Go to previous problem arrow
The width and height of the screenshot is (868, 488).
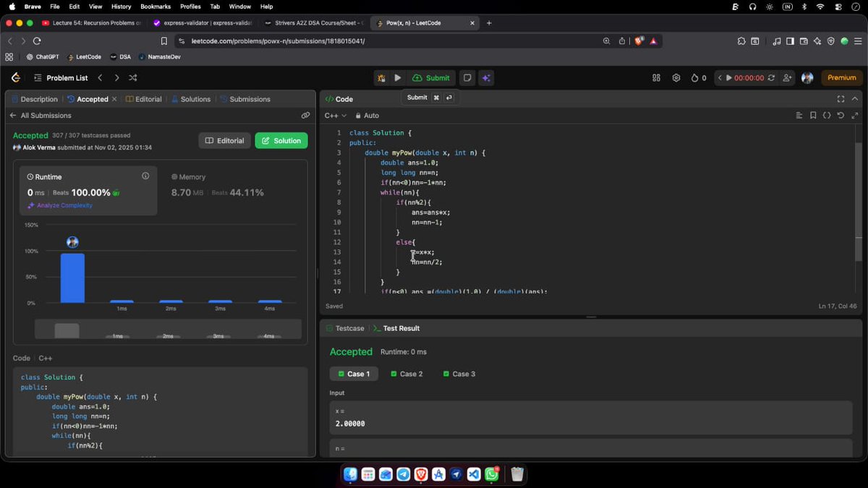[x=101, y=77]
